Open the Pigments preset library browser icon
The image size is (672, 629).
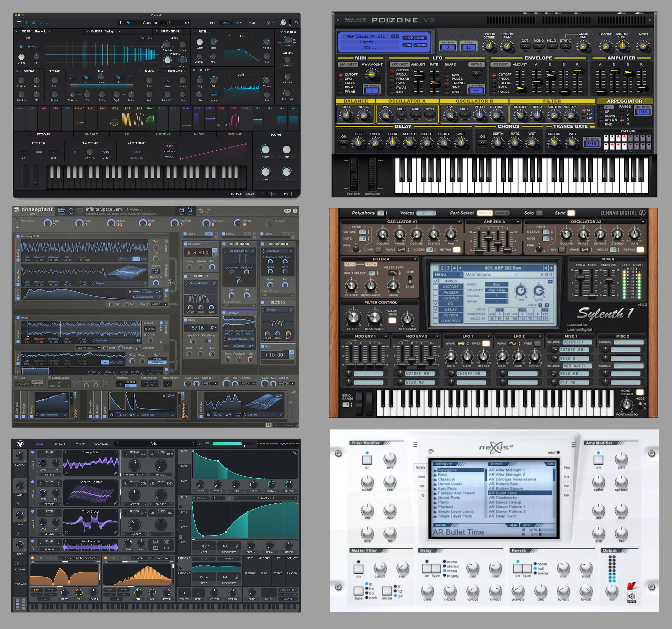(121, 23)
